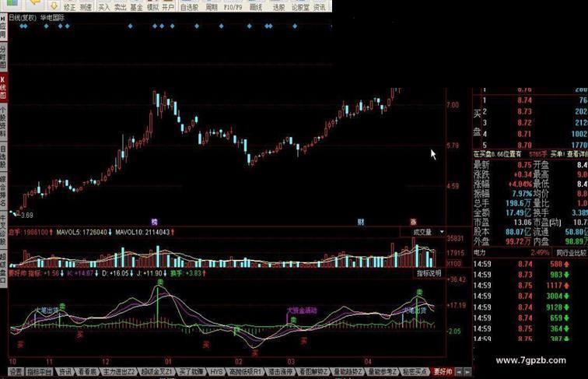Open the 自选股 watchlist

tap(189, 7)
